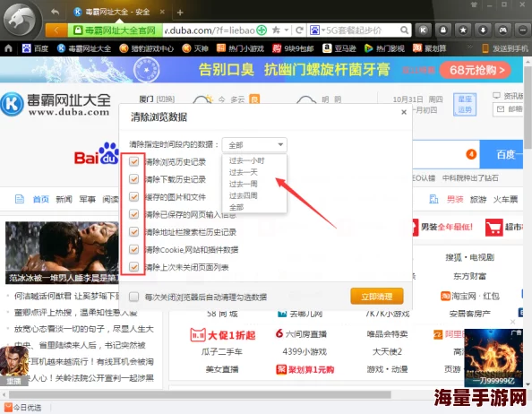Click the green add-to-favorites plus icon in address bar
This screenshot has height=414, width=532.
pyautogui.click(x=262, y=30)
